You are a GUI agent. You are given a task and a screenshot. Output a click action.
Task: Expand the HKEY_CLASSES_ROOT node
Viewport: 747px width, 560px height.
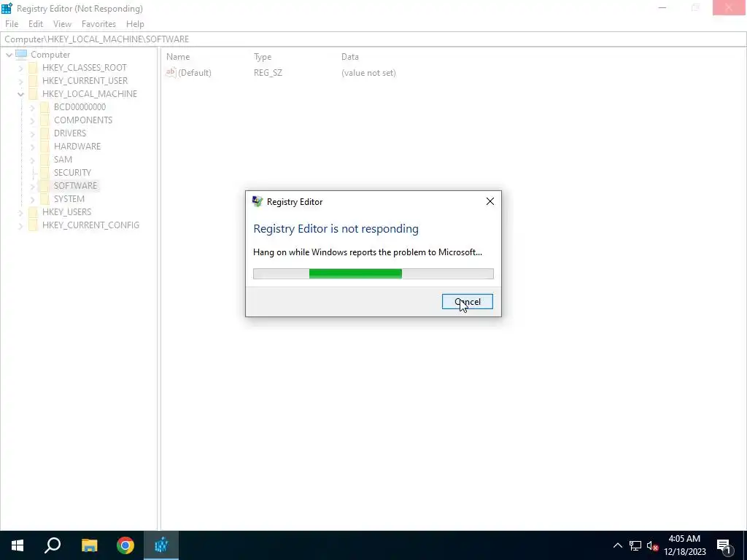(20, 68)
